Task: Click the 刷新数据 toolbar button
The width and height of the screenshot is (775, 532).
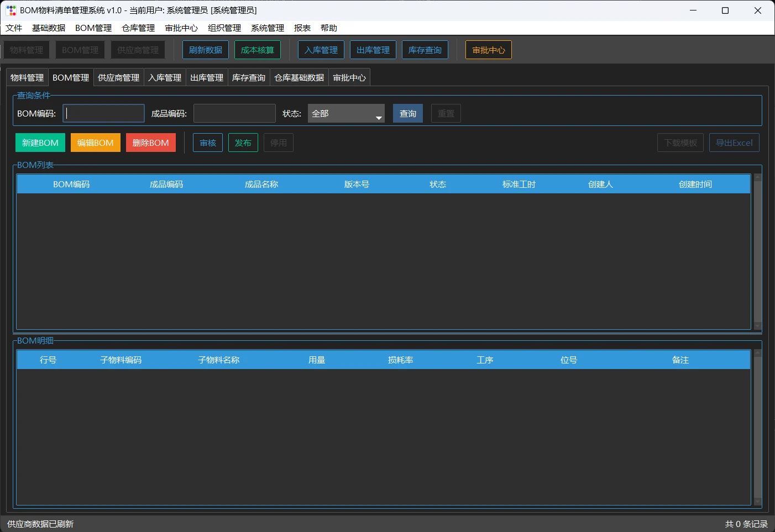Action: (206, 50)
